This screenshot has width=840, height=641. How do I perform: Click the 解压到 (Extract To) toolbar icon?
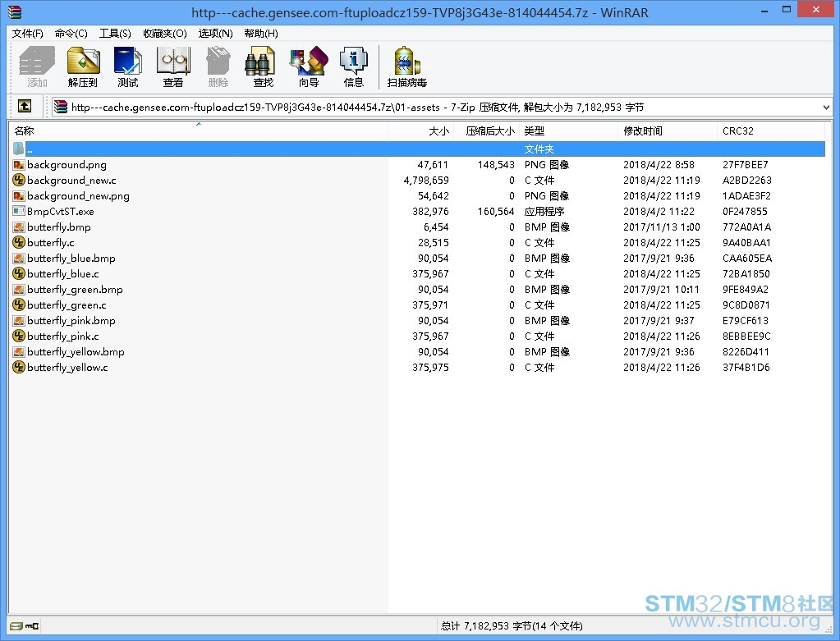tap(83, 67)
